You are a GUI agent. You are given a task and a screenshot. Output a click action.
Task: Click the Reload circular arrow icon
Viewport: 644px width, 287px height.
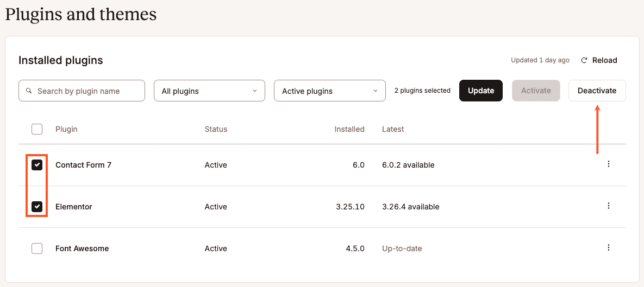coord(584,60)
